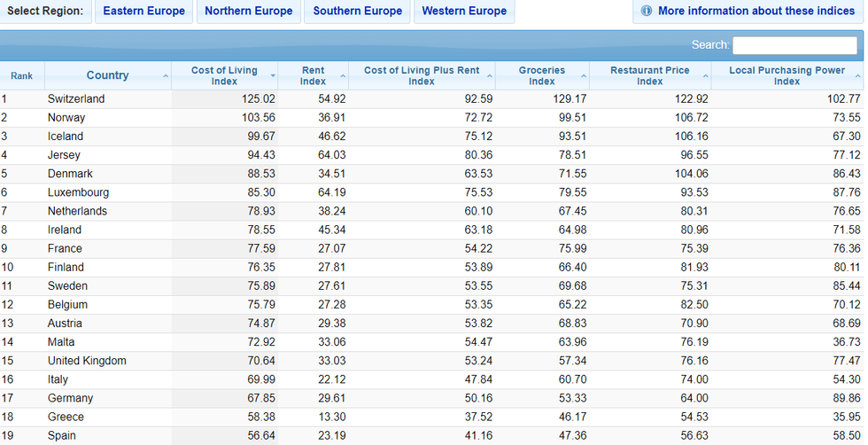Click the sort arrow in Country header
This screenshot has width=868, height=445.
coord(166,76)
